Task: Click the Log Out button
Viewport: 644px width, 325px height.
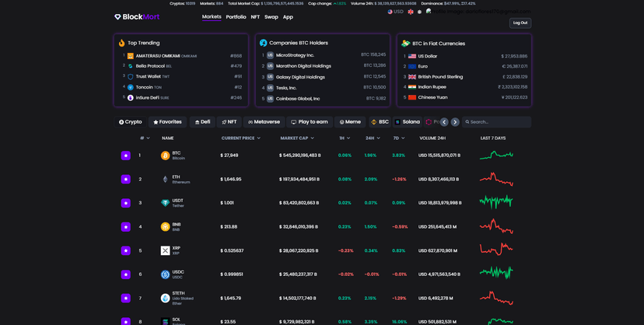Action: pos(520,23)
